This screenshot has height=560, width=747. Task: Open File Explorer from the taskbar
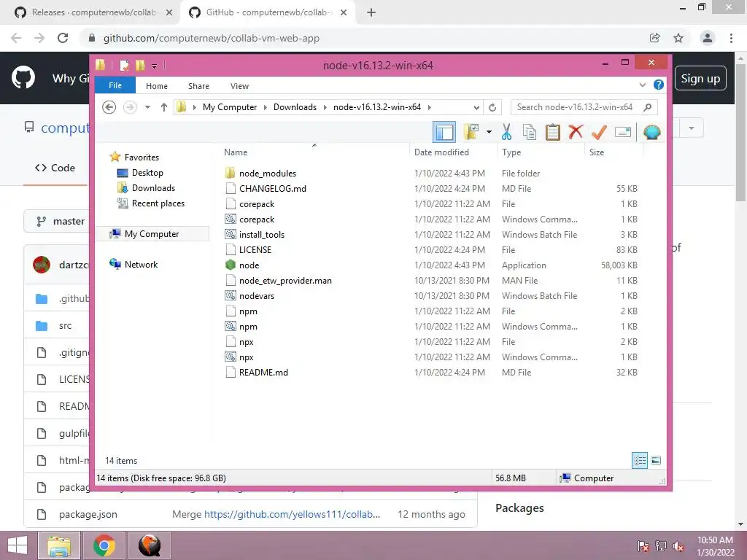pos(59,545)
